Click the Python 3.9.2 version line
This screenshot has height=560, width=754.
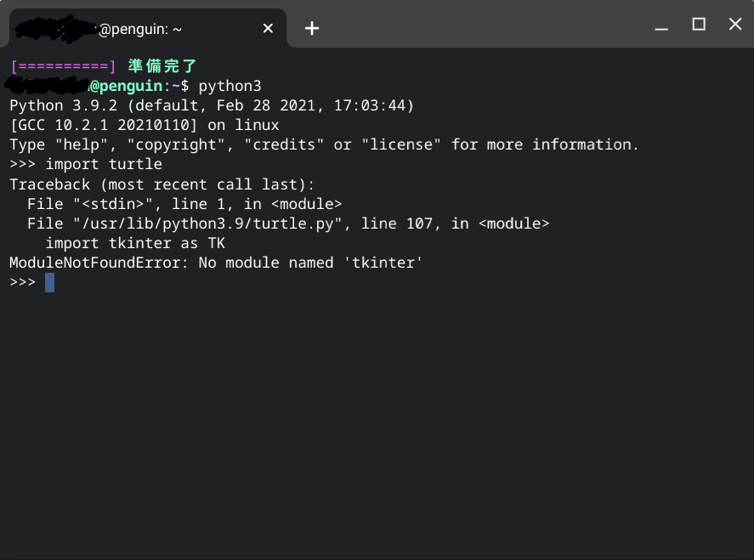tap(212, 105)
